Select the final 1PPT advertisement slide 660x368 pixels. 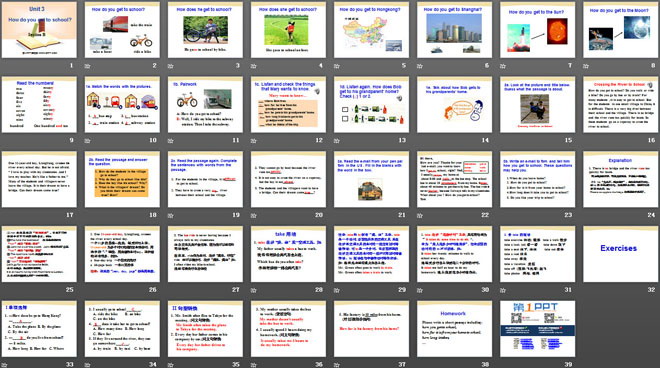coord(538,328)
